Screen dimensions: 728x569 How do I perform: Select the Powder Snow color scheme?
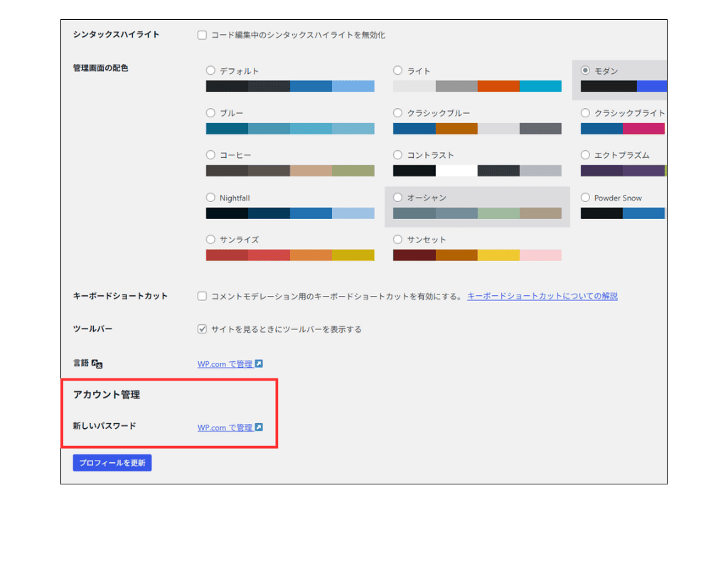pos(585,197)
